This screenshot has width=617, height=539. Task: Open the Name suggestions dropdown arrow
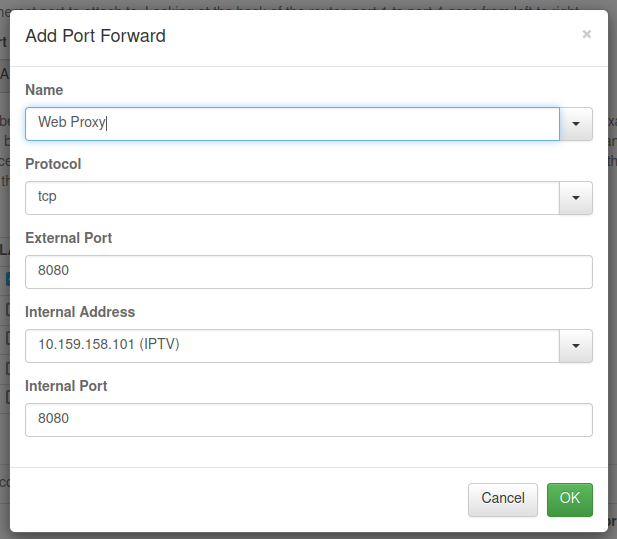[576, 124]
